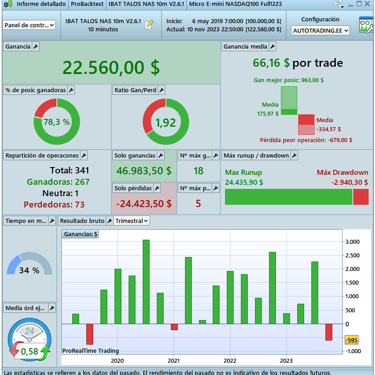Click the 66,16 $ por trade text
The height and width of the screenshot is (375, 375).
pyautogui.click(x=298, y=63)
